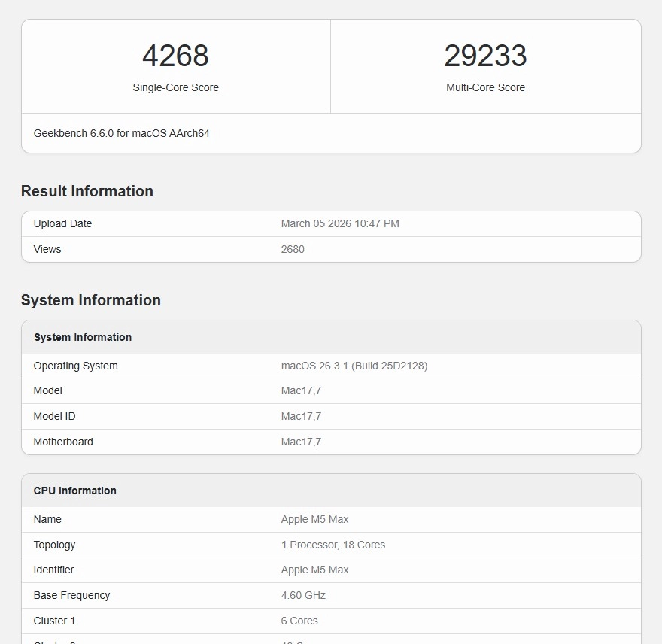Click the Result Information heading

87,191
